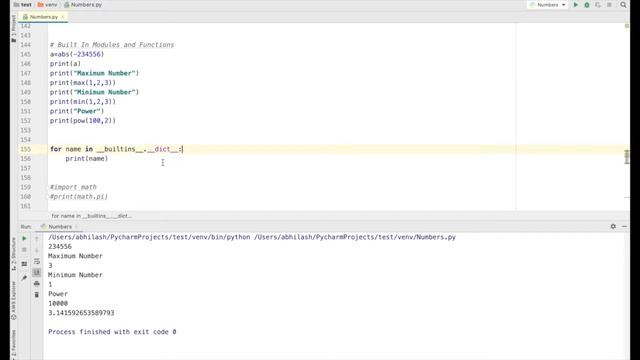Click '3.141592653589793' in console output
Image resolution: width=640 pixels, height=360 pixels.
pos(81,313)
